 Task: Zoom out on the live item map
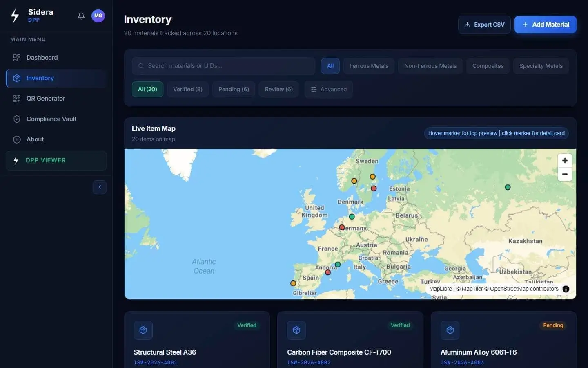[565, 174]
